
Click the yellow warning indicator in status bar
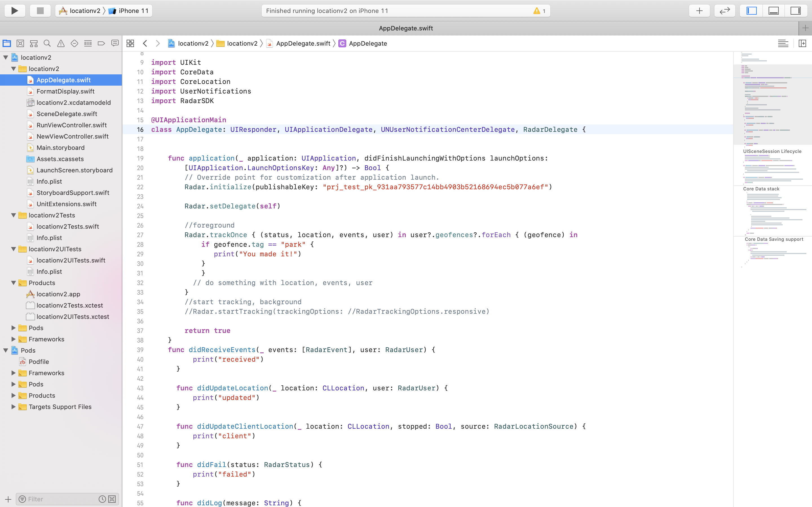[x=537, y=11]
